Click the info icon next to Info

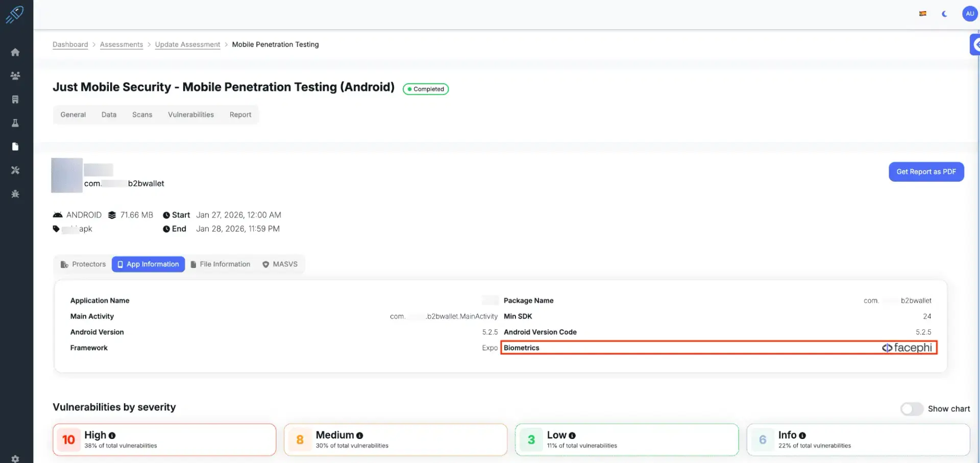802,435
